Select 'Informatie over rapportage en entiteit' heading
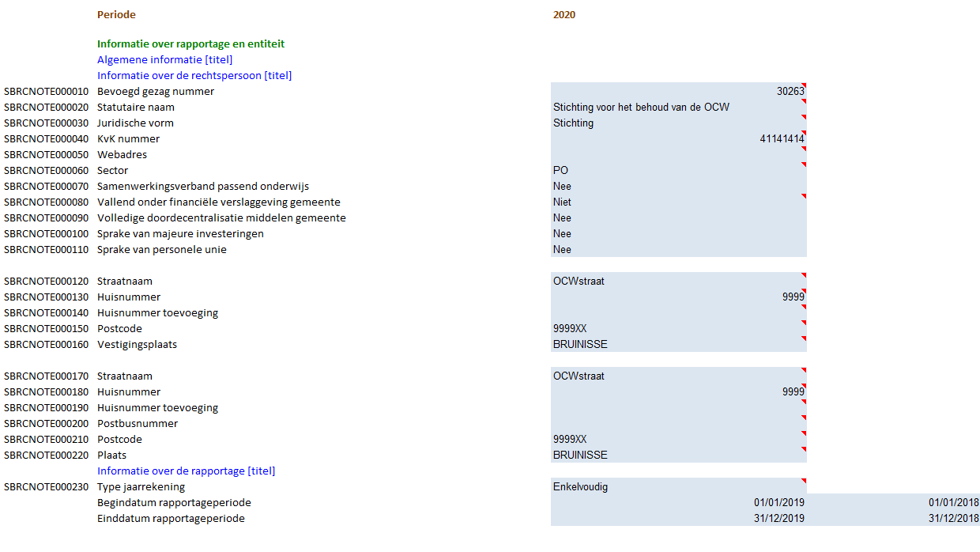This screenshot has height=552, width=980. (x=191, y=44)
